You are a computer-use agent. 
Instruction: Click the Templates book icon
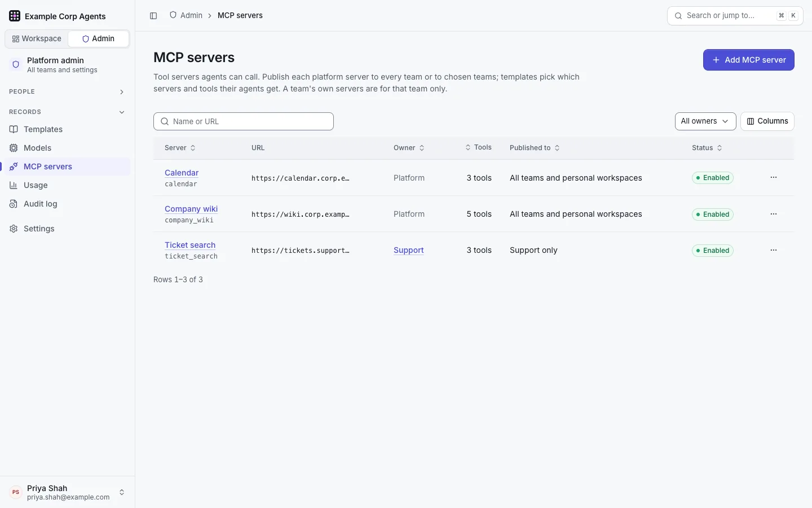[14, 129]
